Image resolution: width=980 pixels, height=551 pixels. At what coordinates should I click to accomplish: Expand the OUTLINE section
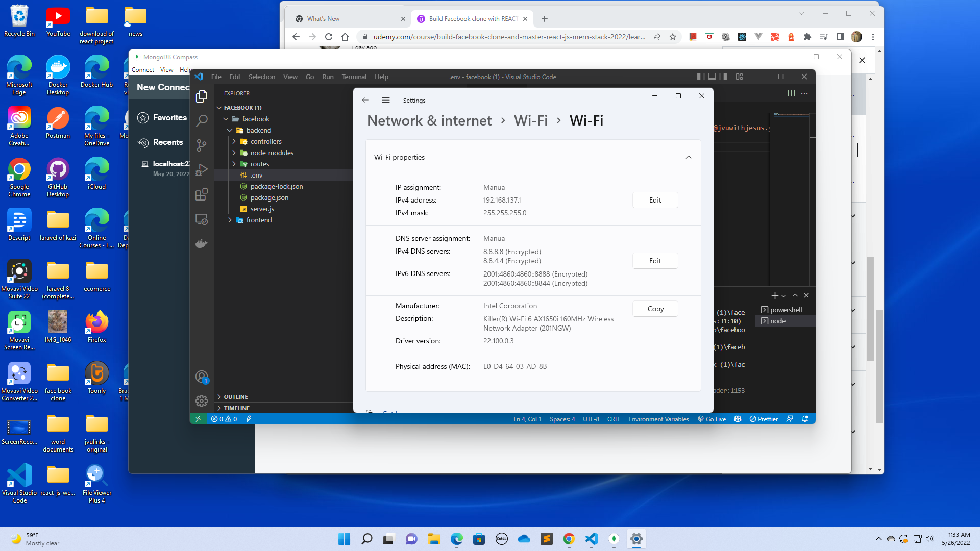283,397
